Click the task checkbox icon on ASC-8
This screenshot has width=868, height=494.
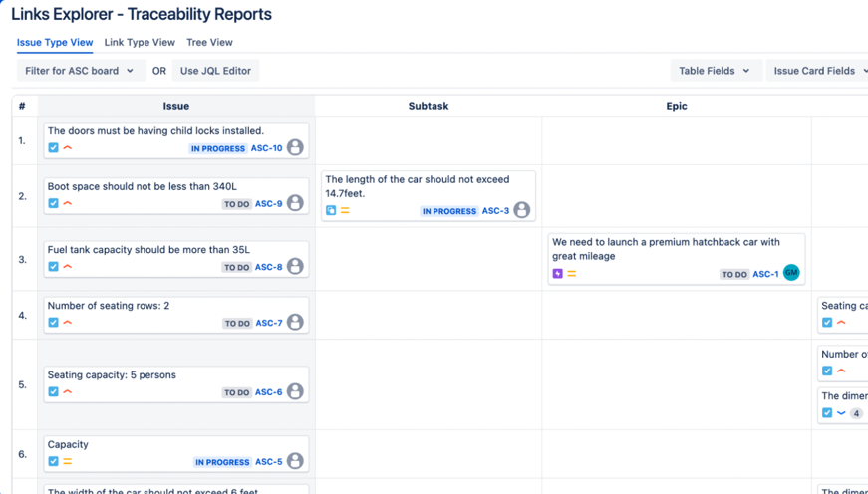pos(54,266)
